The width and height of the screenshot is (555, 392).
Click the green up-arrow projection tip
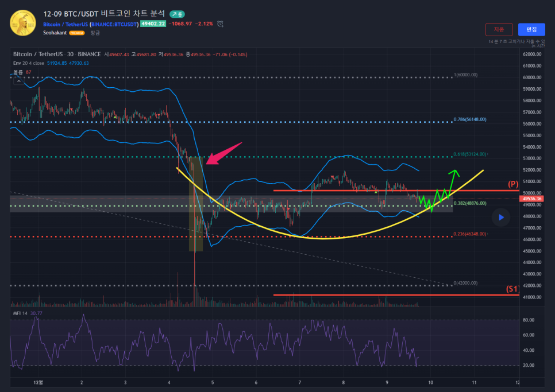pyautogui.click(x=454, y=172)
